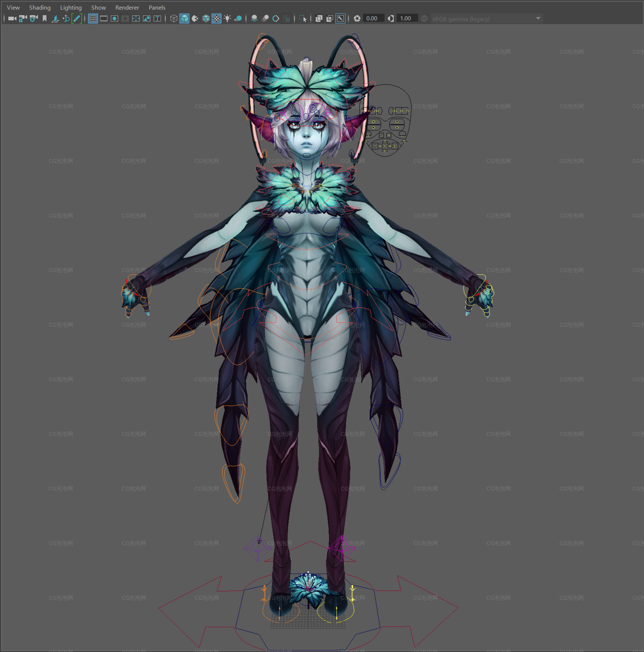Click the Isolate Select icon
The image size is (644, 652).
(x=303, y=18)
